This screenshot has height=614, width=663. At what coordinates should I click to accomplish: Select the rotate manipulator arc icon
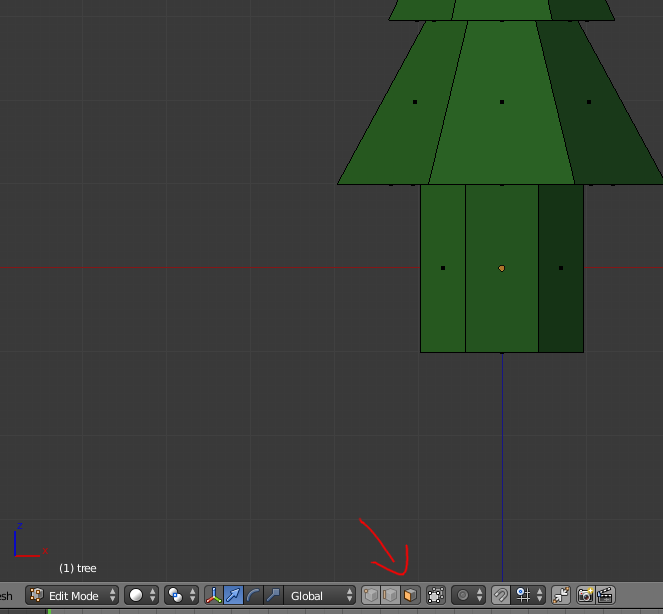253,595
